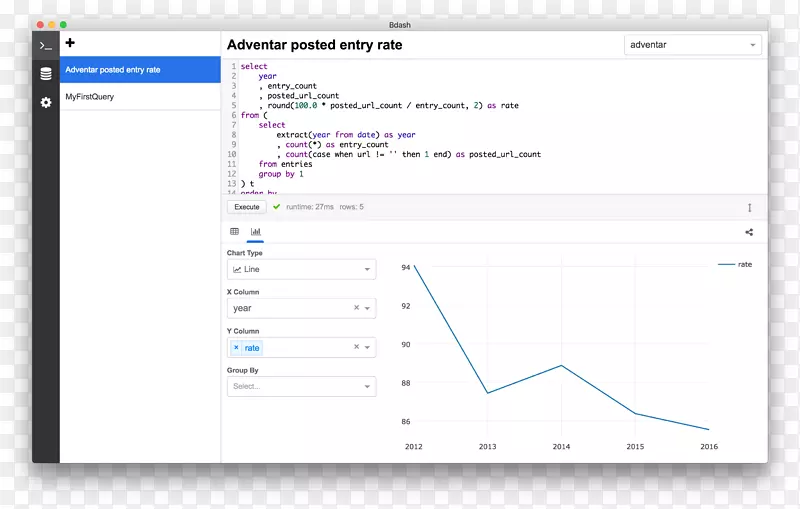Click the 88 y-axis label on chart
Image resolution: width=800 pixels, height=509 pixels.
click(x=406, y=383)
